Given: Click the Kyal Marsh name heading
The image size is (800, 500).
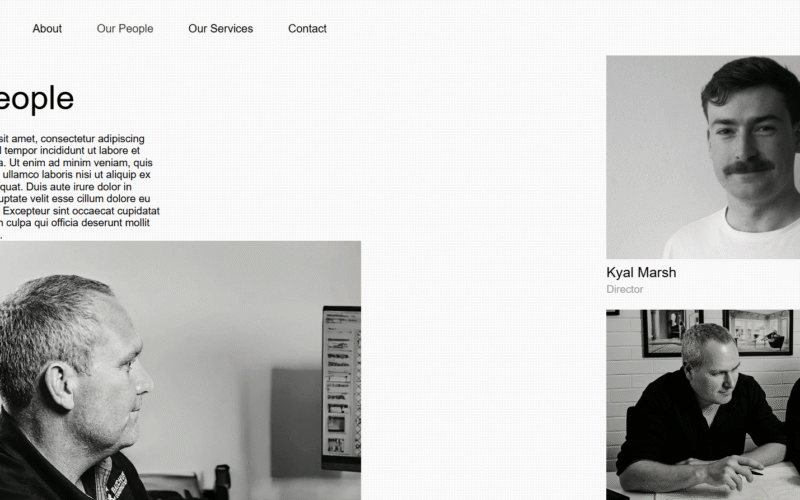Looking at the screenshot, I should [x=641, y=272].
